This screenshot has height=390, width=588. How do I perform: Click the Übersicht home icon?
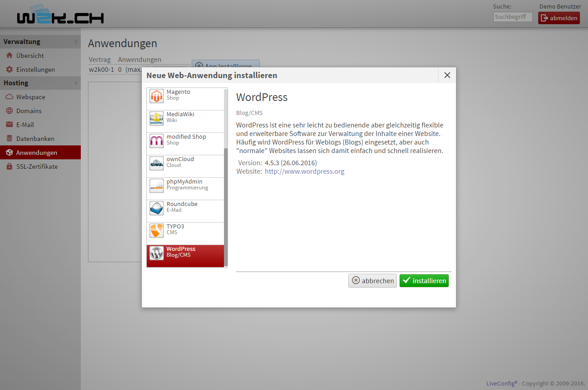click(9, 56)
